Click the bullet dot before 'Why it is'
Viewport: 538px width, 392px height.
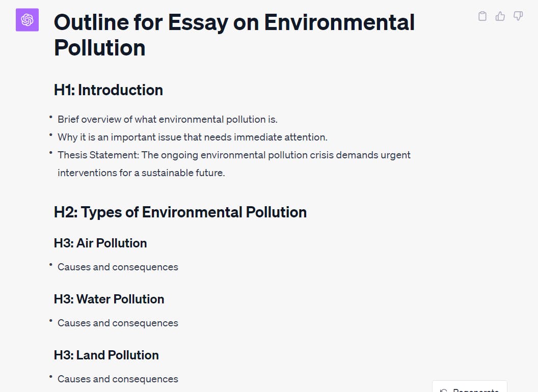click(x=51, y=135)
